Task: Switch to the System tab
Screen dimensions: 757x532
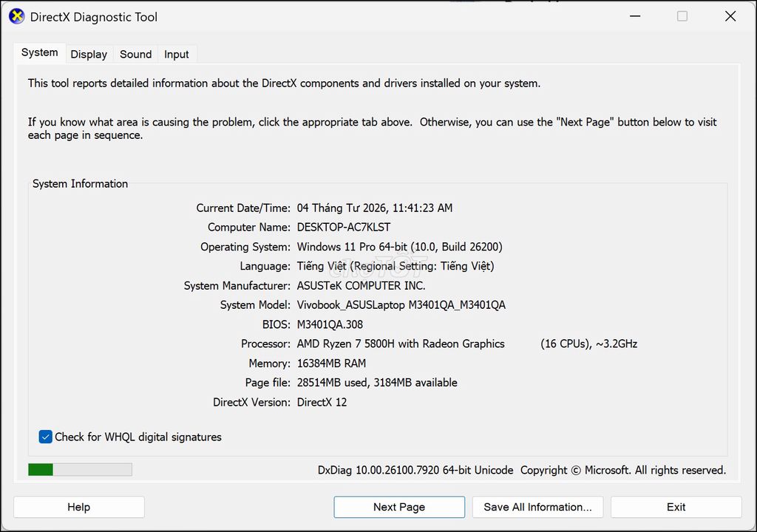Action: (39, 53)
